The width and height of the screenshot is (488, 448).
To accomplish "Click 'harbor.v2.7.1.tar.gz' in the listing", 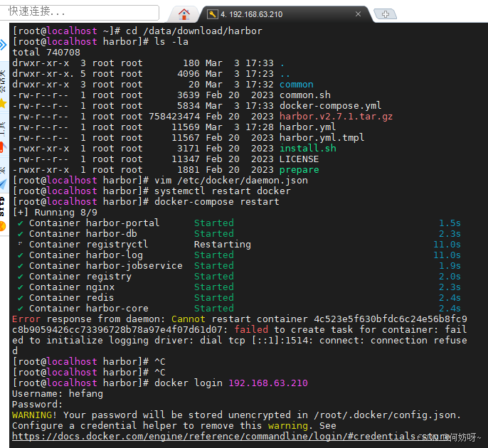I will coord(336,117).
